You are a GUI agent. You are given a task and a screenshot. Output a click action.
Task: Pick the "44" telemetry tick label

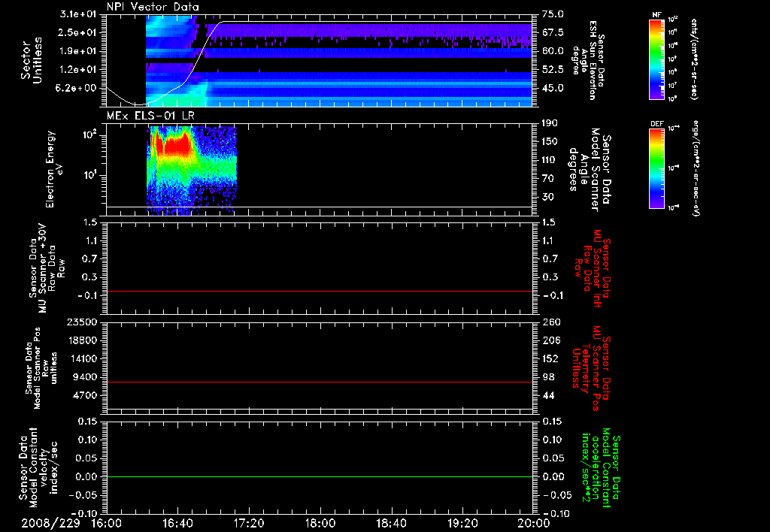(548, 395)
